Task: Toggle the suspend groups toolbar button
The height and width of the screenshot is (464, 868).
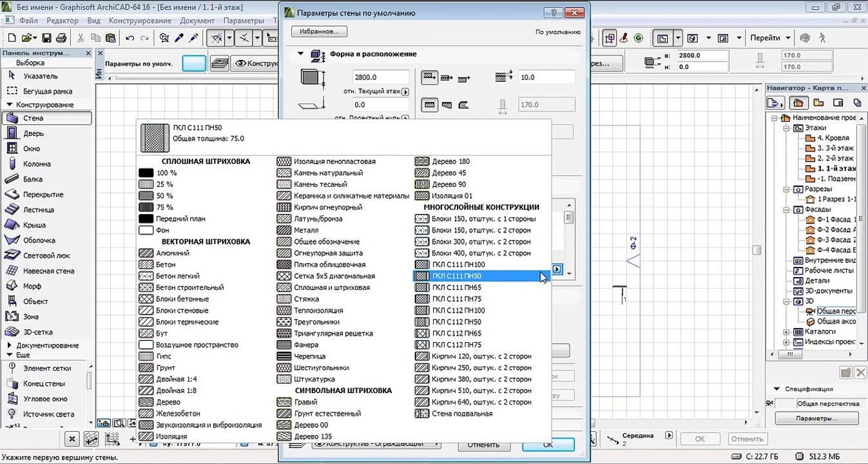Action: coord(610,38)
